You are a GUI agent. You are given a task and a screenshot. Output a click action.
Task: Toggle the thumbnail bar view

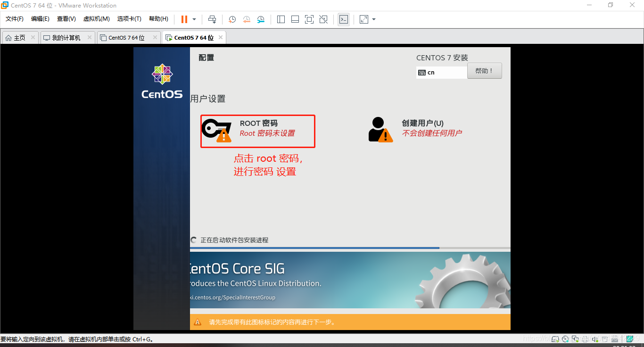[295, 19]
